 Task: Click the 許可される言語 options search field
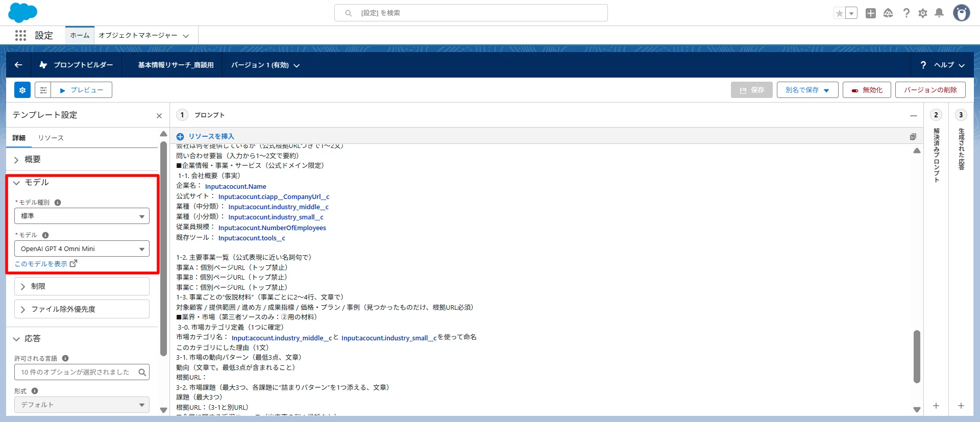[x=82, y=372]
